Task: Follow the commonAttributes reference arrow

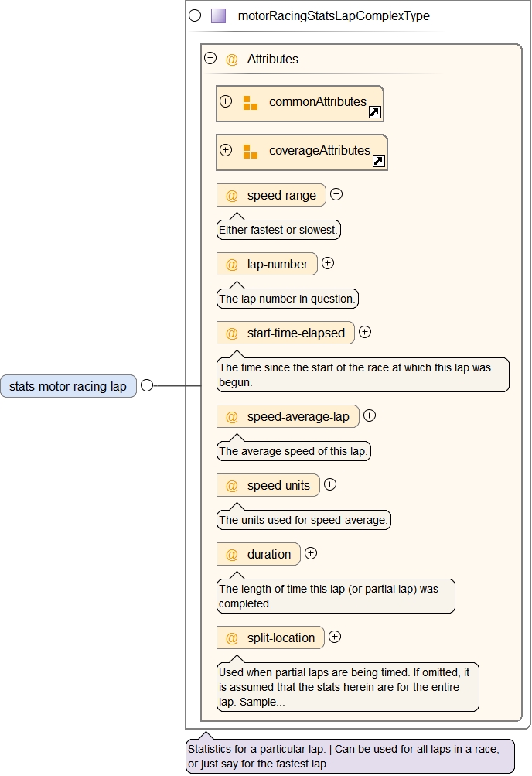Action: (374, 112)
